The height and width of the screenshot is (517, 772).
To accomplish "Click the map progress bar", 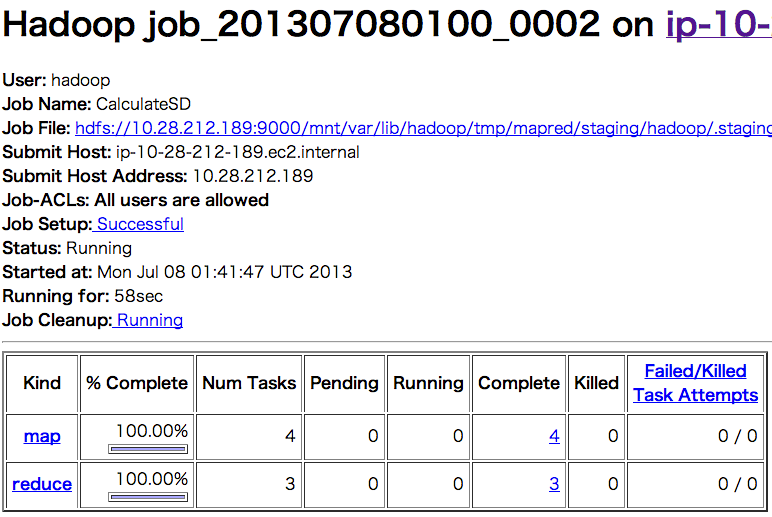I will [x=148, y=449].
